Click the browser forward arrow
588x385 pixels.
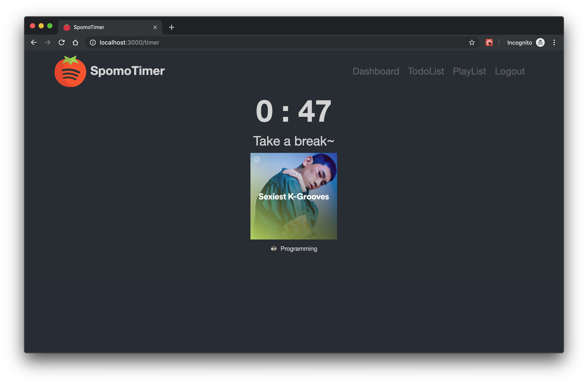click(x=48, y=42)
